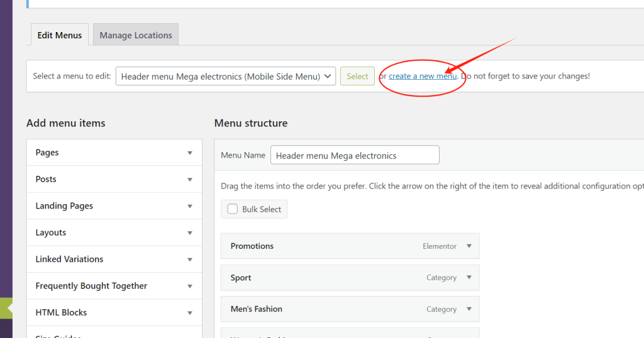Select the Edit Menus tab

click(60, 35)
